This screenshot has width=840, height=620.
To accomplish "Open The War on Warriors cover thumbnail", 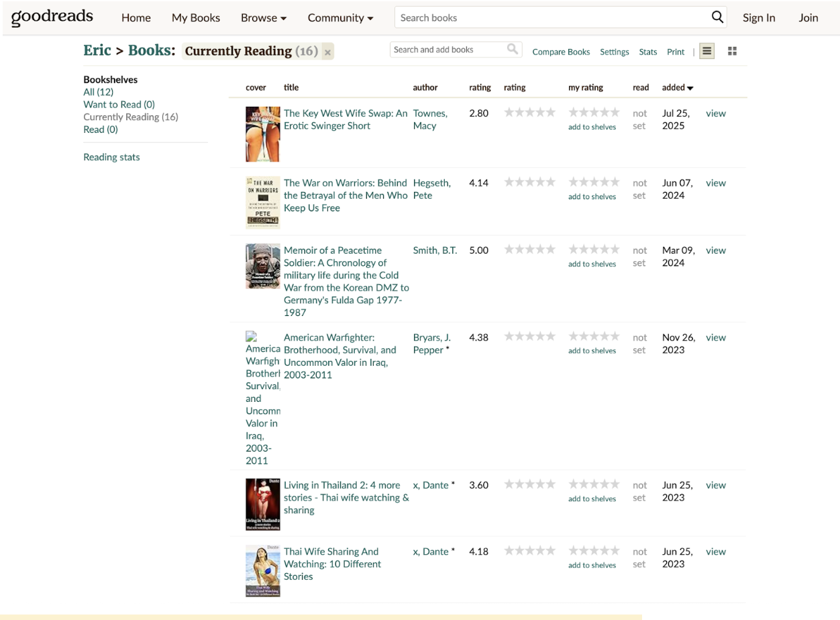I will pos(262,203).
